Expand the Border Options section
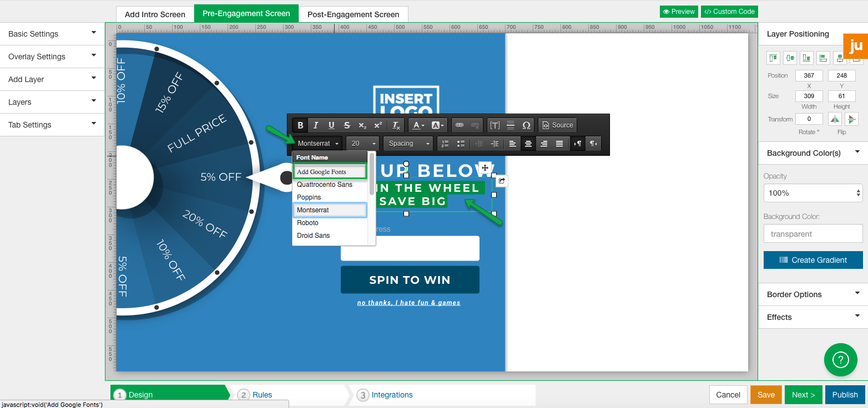 point(813,294)
